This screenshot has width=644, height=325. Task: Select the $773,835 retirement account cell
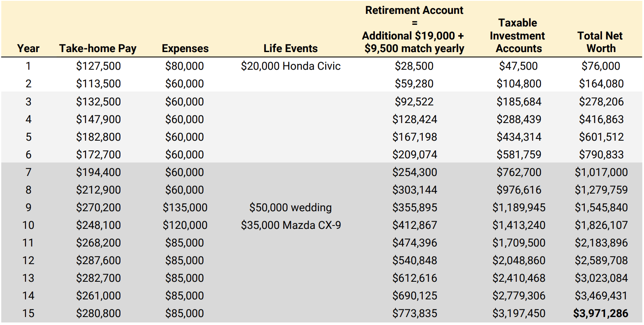(414, 313)
